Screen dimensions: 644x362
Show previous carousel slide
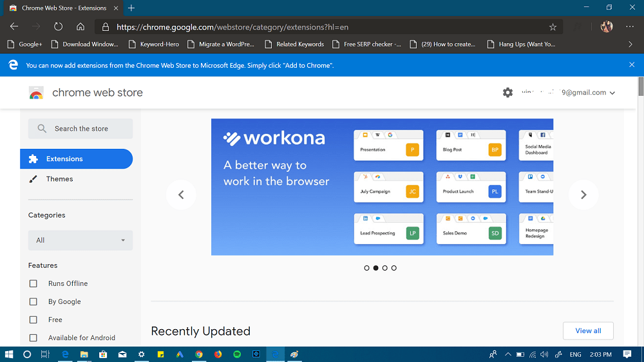point(181,195)
